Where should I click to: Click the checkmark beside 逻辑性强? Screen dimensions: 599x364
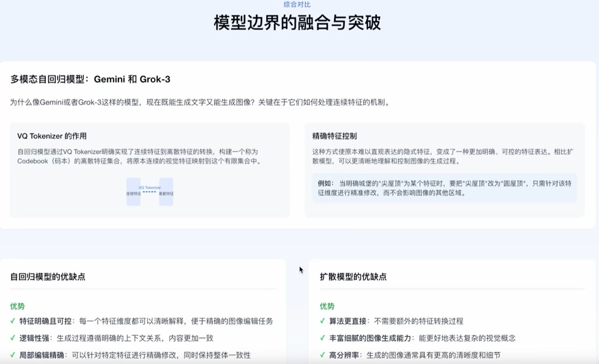click(x=13, y=338)
